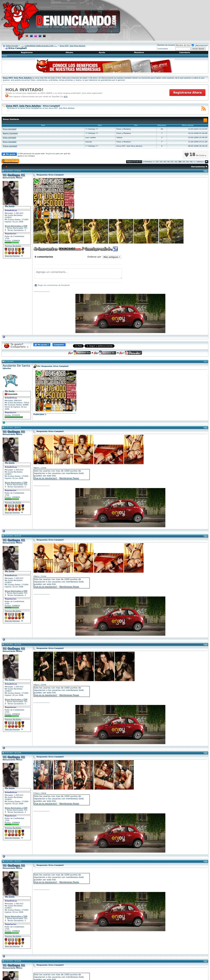Screen dimensions: 210x980
Task: Click the Facebook comments plugin icon
Action: pos(36,285)
